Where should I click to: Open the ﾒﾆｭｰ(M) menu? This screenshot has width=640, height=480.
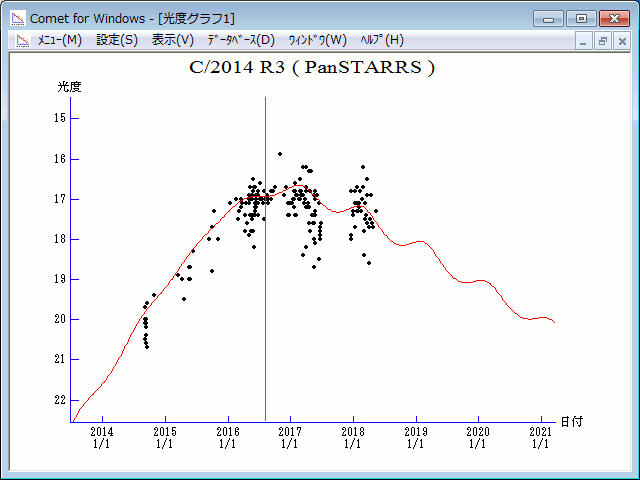pyautogui.click(x=59, y=40)
